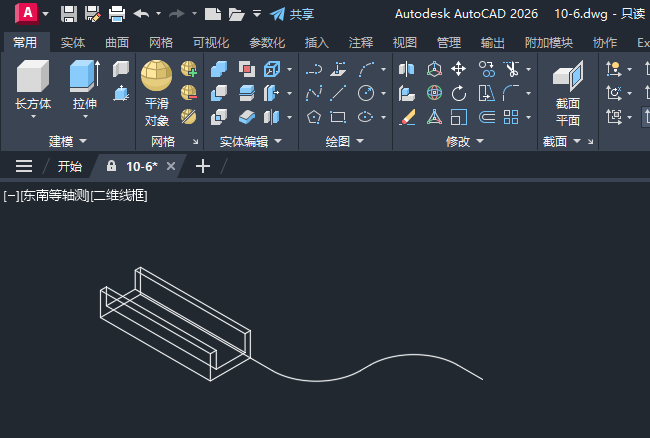Select the Polygon draw tool

coord(314,117)
